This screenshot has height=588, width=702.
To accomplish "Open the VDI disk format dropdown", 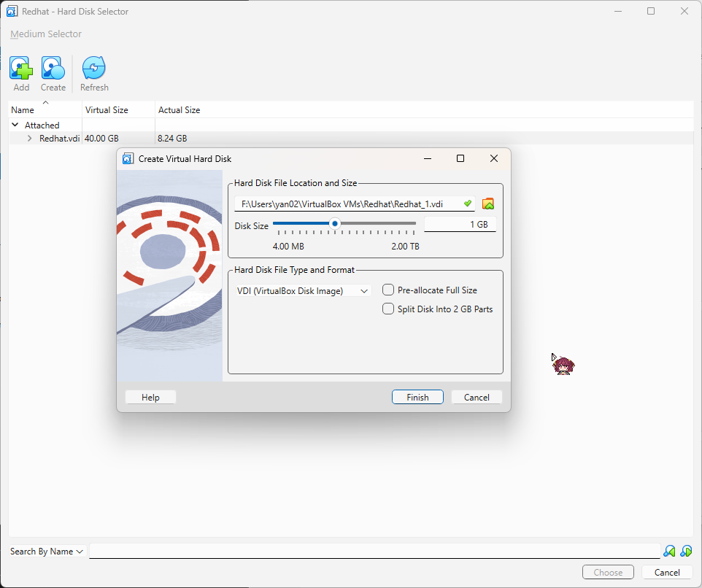I will coord(364,290).
